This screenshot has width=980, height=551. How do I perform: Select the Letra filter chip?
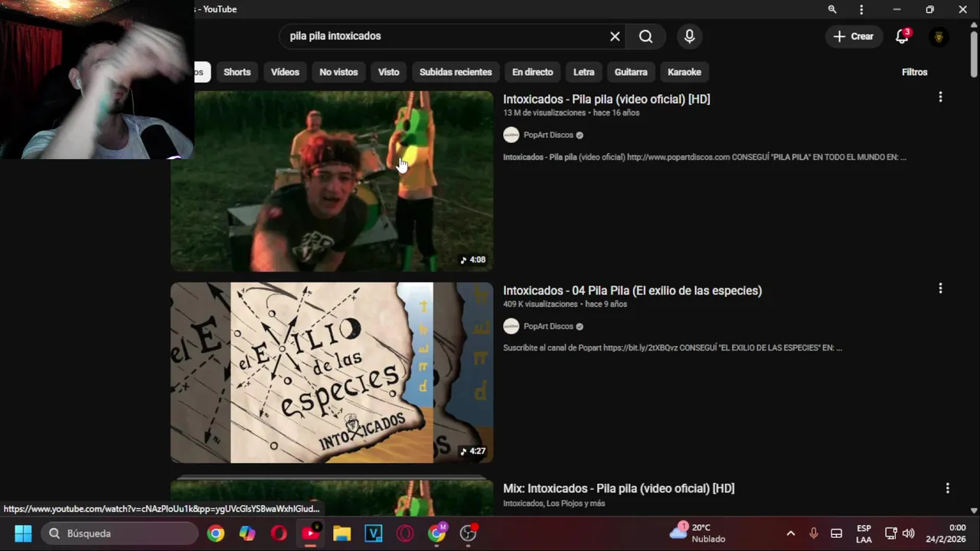click(583, 72)
